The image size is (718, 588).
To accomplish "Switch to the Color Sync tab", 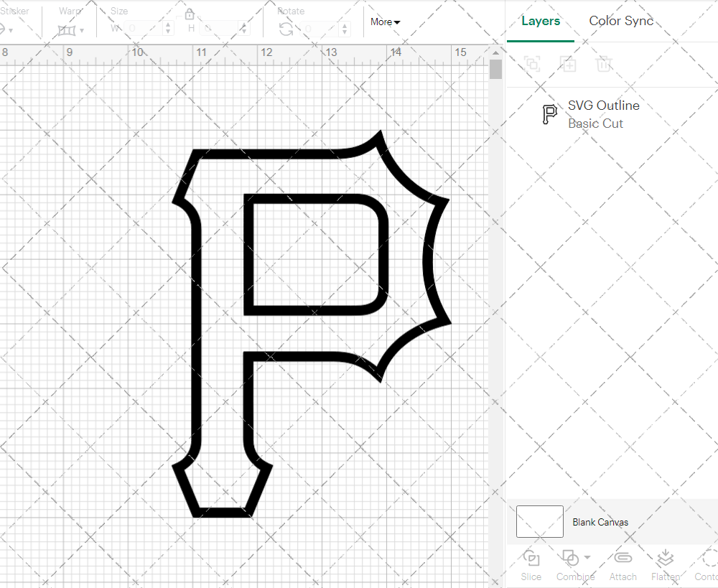I will click(x=621, y=21).
